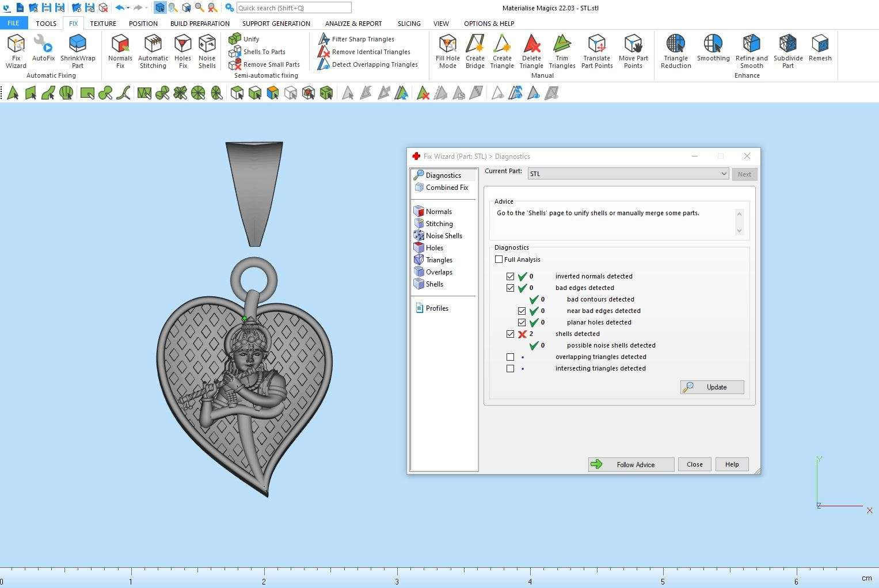Screen dimensions: 879x588
Task: Switch to the ANALYZE & REPORT tab
Action: pos(353,24)
